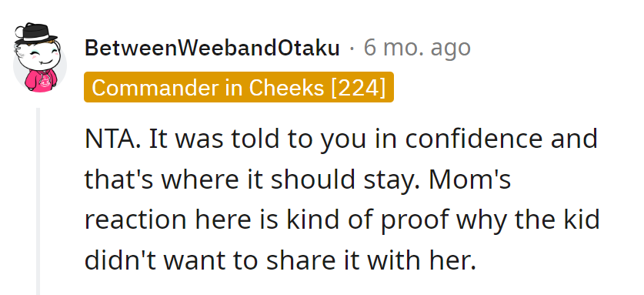Open the BetweenWeebandOtaku username profile link
This screenshot has height=295, width=644.
tap(212, 49)
